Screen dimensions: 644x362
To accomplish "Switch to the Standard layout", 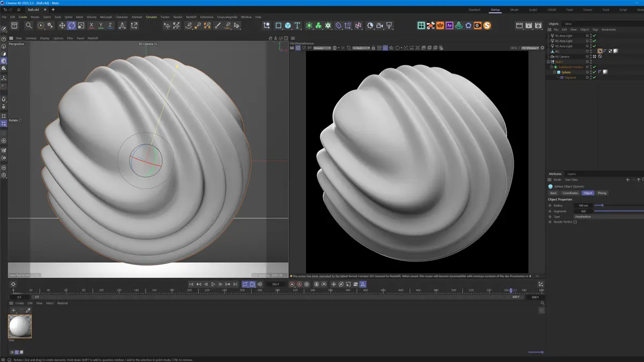I will [x=474, y=10].
